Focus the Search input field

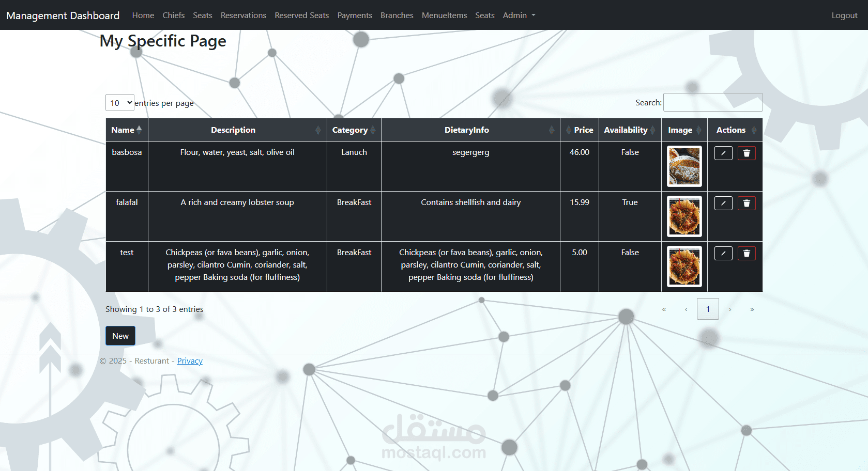click(x=713, y=102)
